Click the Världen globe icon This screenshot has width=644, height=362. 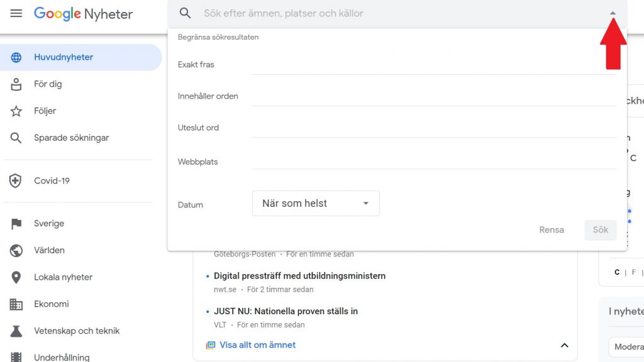16,250
